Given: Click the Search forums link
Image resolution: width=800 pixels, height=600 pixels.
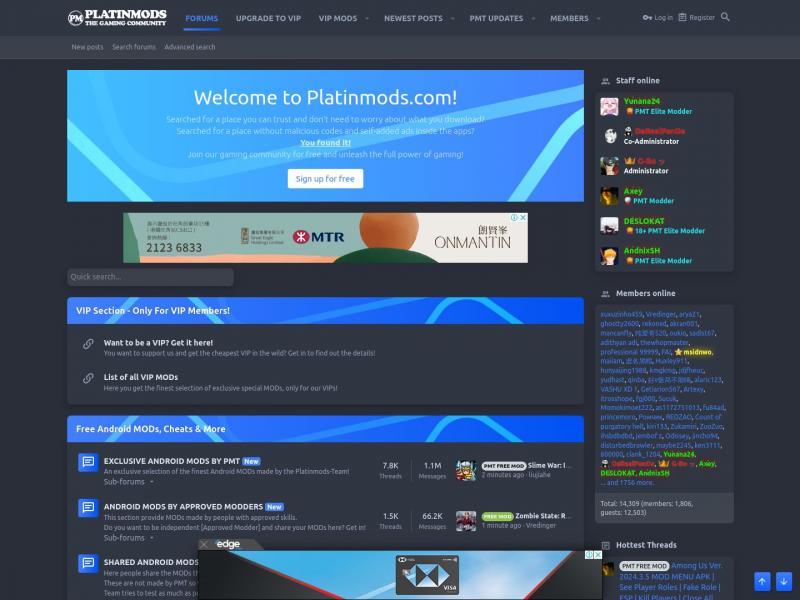Looking at the screenshot, I should [134, 47].
